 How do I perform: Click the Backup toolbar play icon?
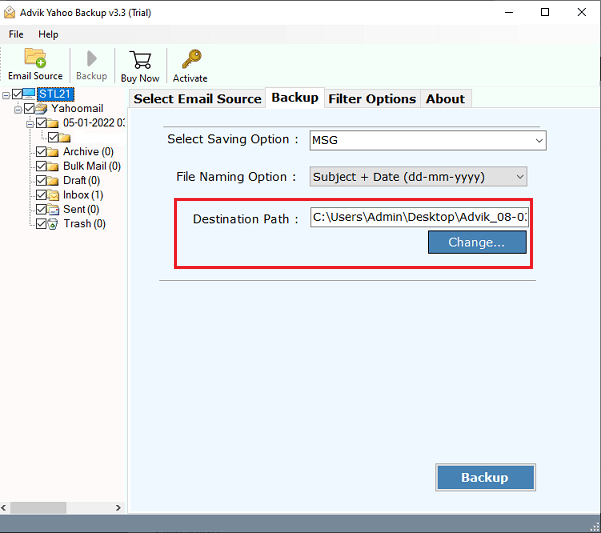click(92, 59)
